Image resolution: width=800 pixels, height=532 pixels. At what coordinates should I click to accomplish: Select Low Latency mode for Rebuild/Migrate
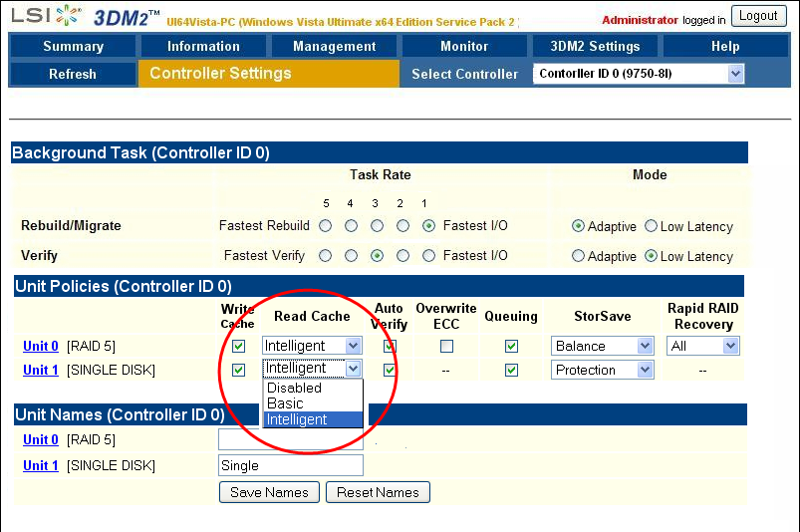[x=652, y=226]
